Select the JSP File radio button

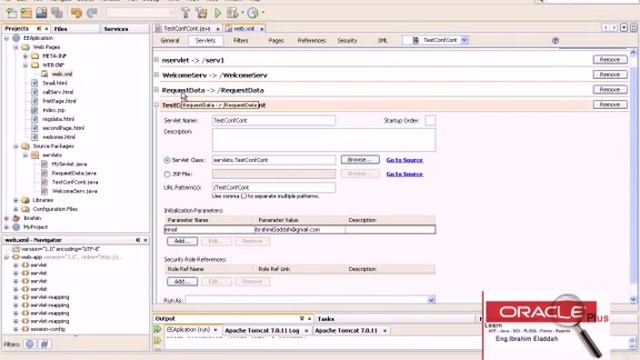click(x=167, y=174)
